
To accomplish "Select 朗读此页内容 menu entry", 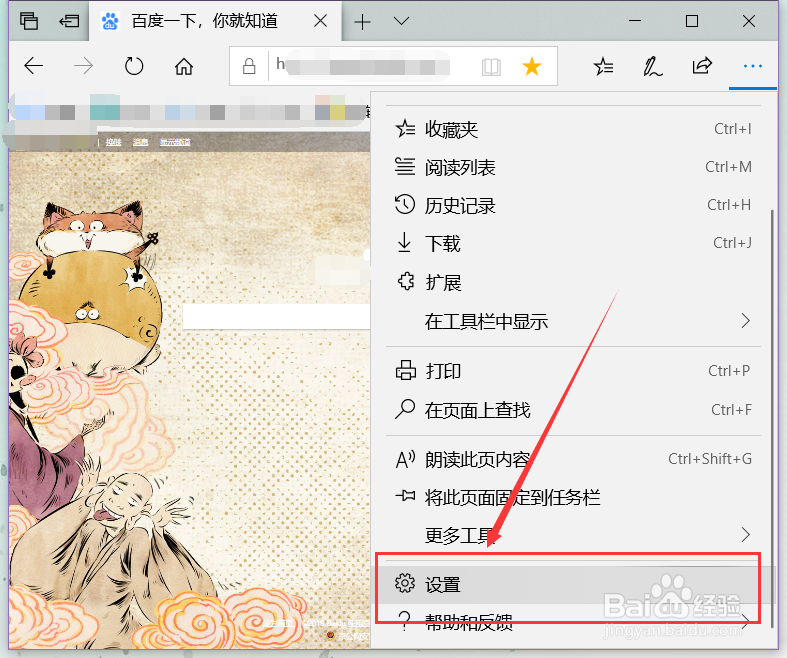I will [573, 459].
